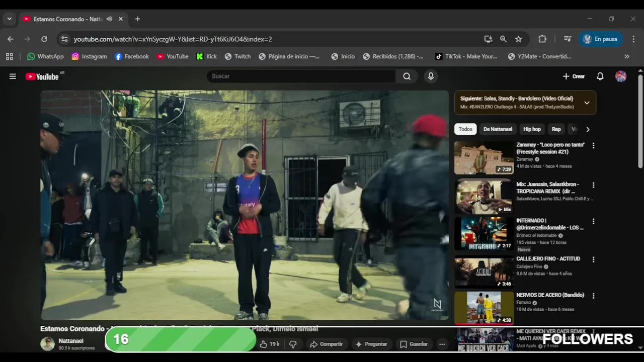Open options for CALLEJERO FINO - ACTITUD

point(593,259)
